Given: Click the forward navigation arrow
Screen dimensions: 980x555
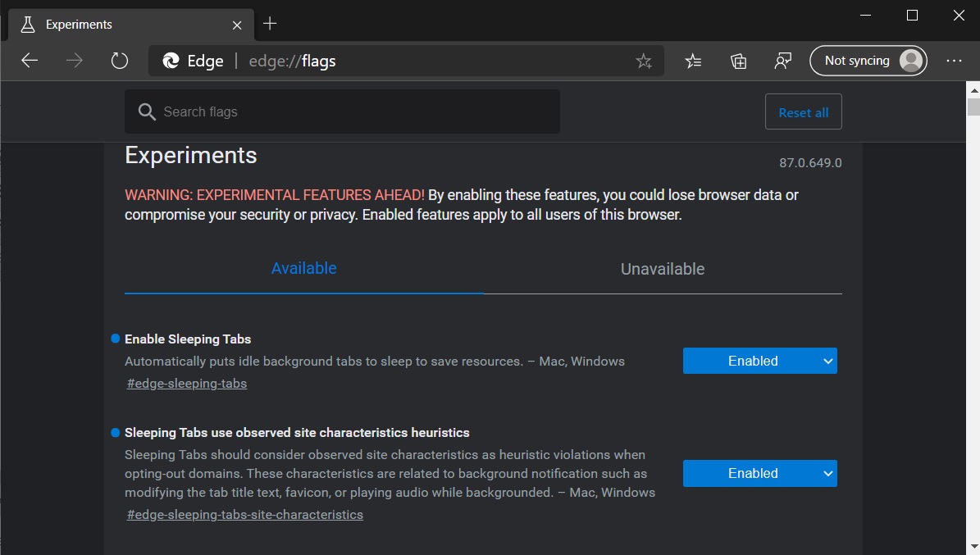Looking at the screenshot, I should point(75,61).
